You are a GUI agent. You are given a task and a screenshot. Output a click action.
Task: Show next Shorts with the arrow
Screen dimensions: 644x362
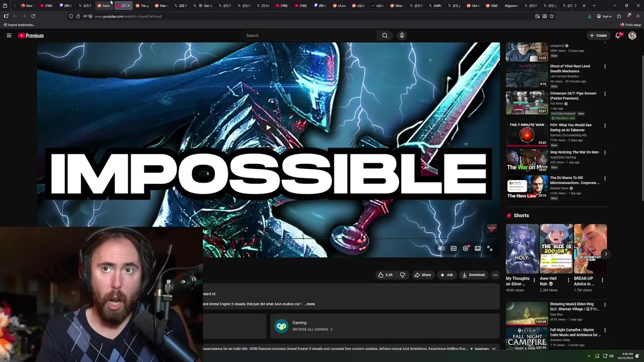pyautogui.click(x=606, y=254)
